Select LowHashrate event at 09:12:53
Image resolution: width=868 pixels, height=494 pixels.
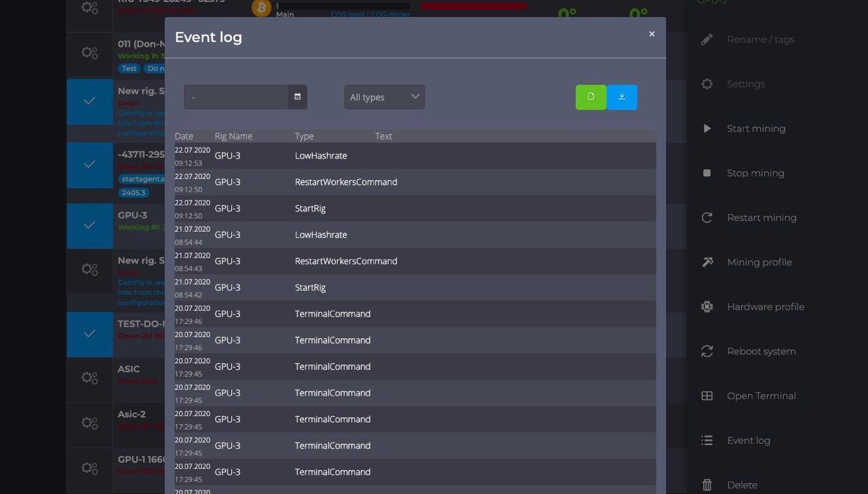[415, 155]
